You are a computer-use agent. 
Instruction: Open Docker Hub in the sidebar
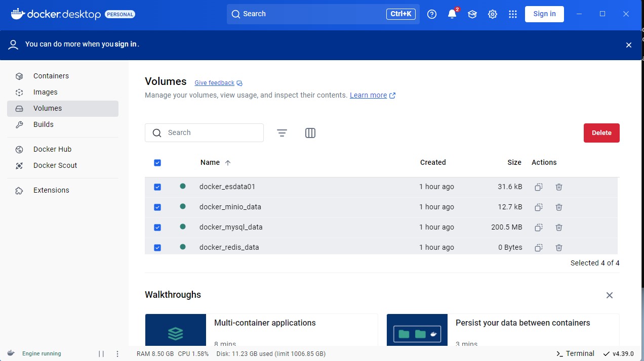(63, 149)
